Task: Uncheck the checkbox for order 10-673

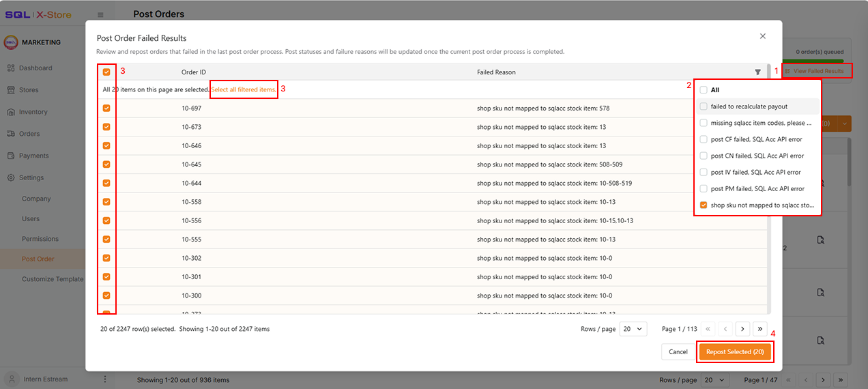Action: point(106,127)
